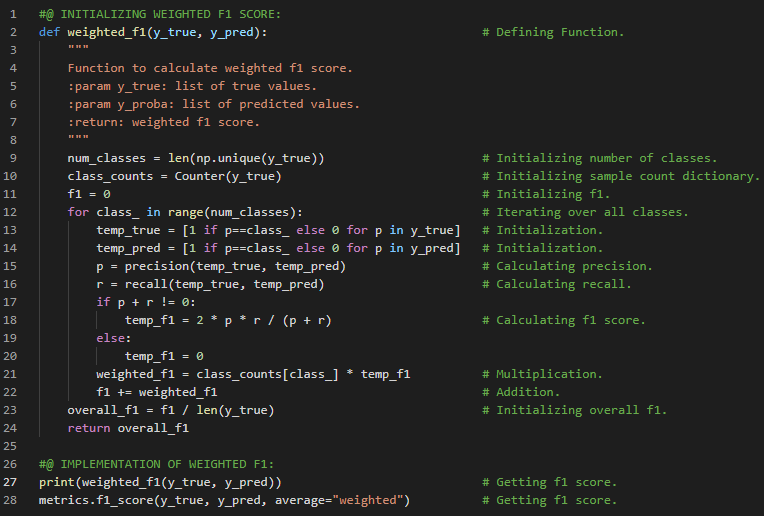The height and width of the screenshot is (516, 764).
Task: Place cursor on the 'def' keyword
Action: pyautogui.click(x=49, y=32)
